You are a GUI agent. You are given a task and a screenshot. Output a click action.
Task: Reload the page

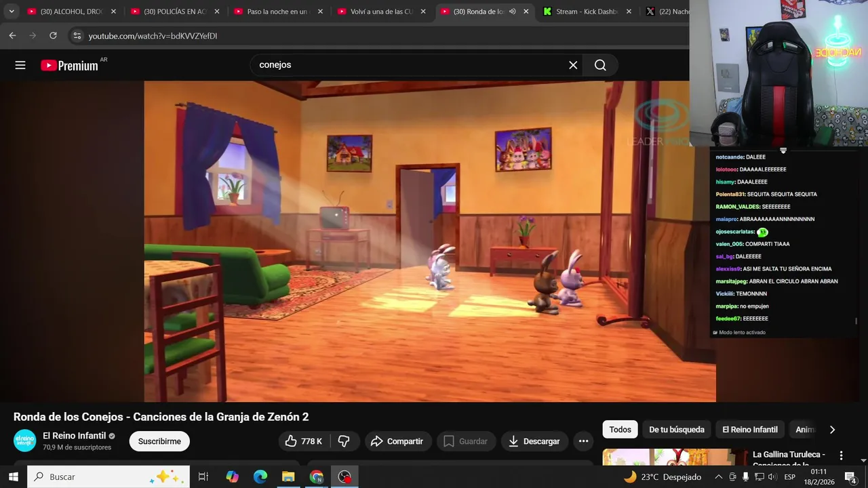pyautogui.click(x=53, y=35)
